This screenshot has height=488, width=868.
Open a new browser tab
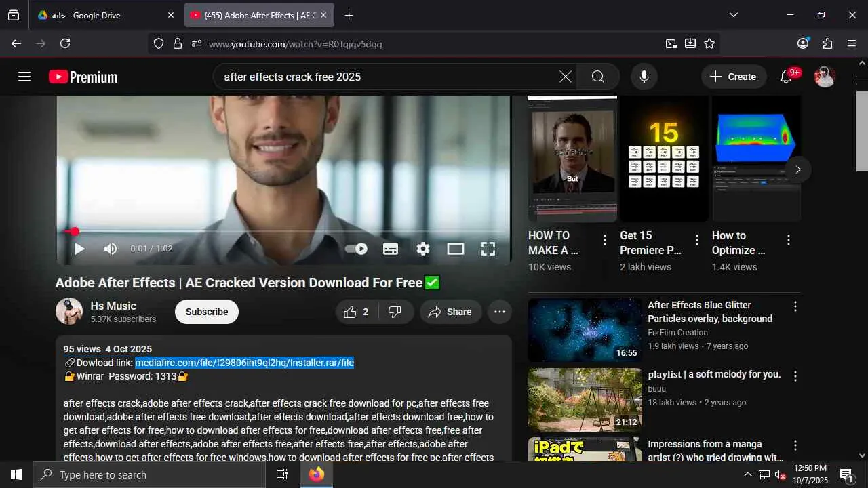349,15
